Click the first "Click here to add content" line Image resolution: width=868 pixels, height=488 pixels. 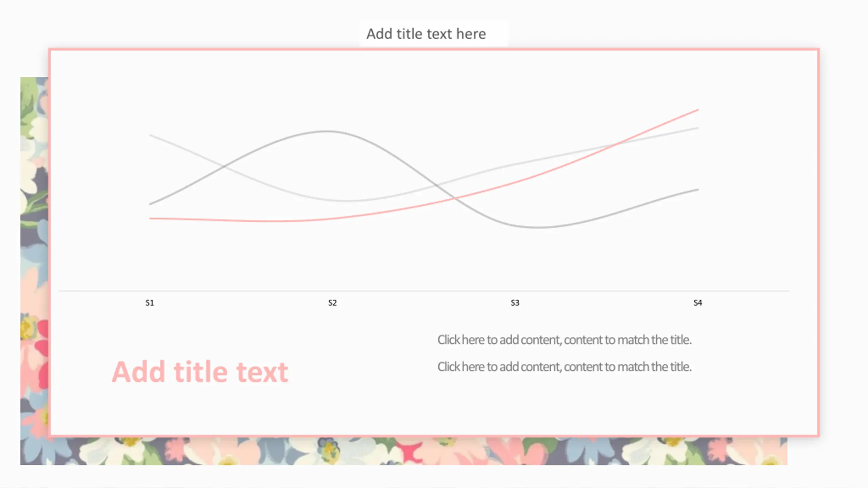click(x=564, y=340)
